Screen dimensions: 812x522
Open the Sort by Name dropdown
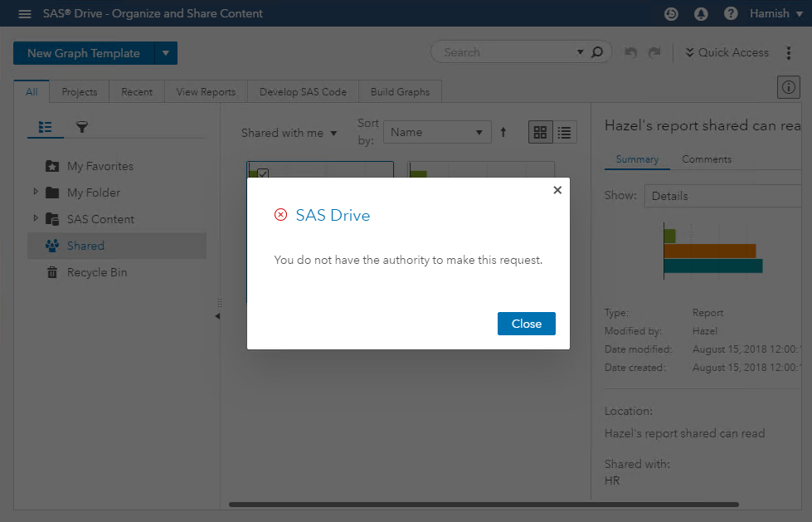pos(437,132)
